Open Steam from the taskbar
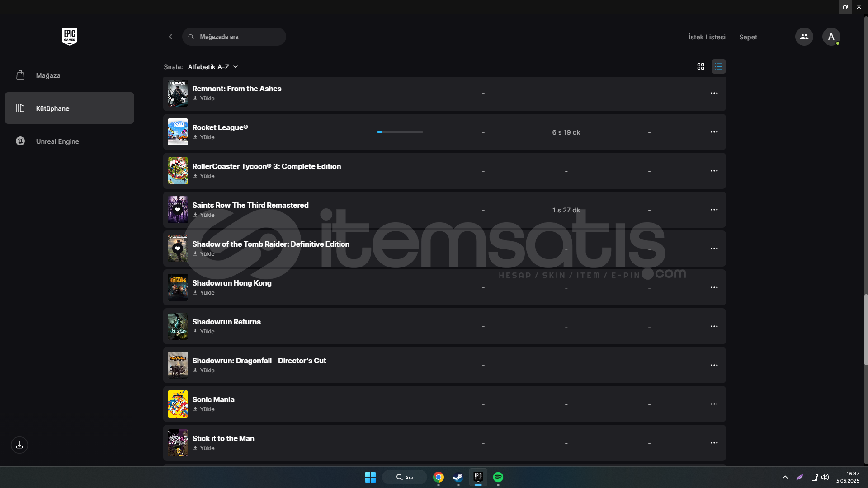 point(458,477)
